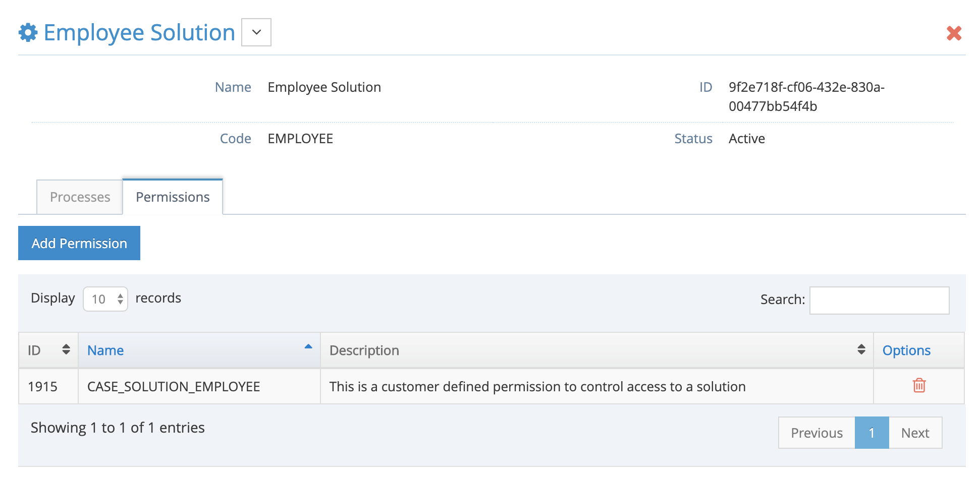Click the permission description text in the row

click(537, 387)
